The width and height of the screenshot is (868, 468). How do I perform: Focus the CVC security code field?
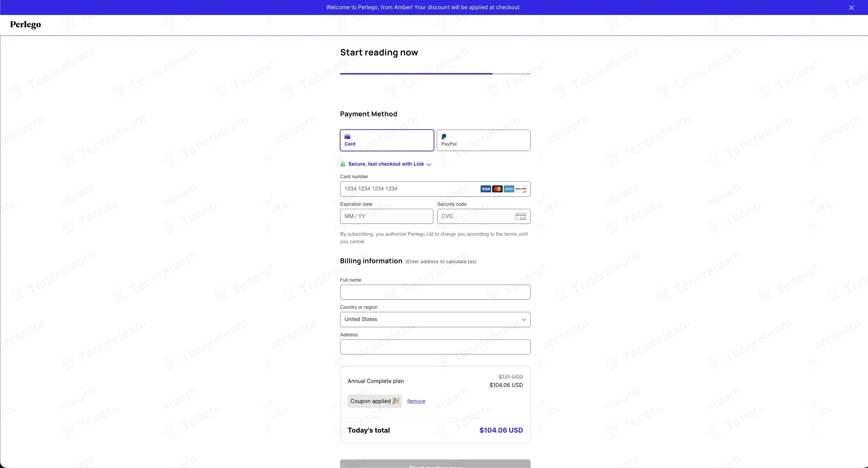pyautogui.click(x=484, y=216)
